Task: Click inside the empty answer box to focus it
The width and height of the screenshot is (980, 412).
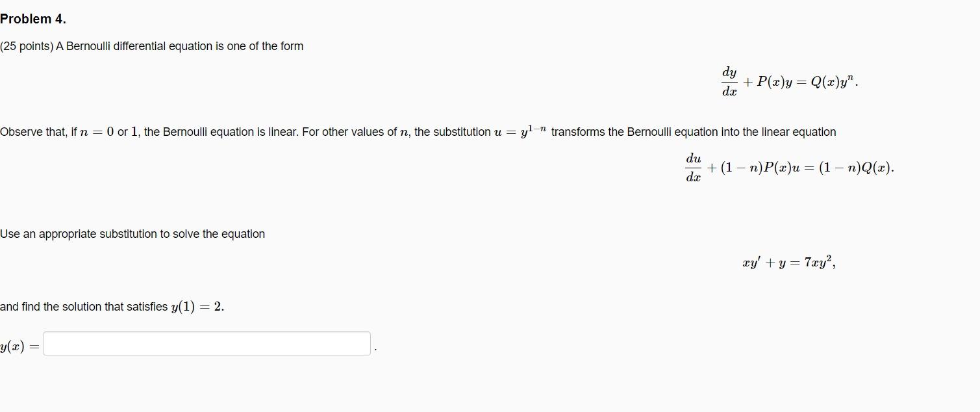Action: [205, 343]
